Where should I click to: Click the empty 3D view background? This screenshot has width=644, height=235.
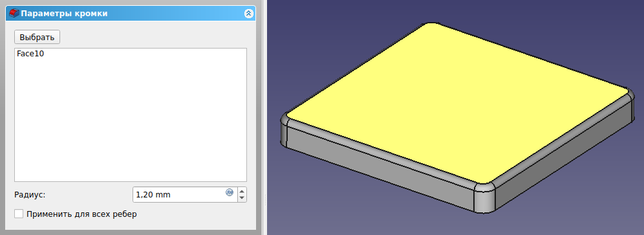pos(575,33)
